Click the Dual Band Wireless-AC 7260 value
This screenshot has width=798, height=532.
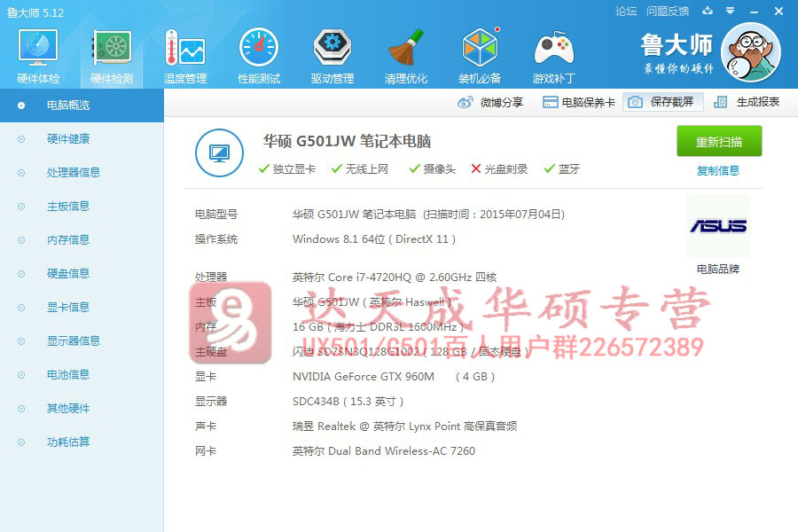pyautogui.click(x=384, y=451)
